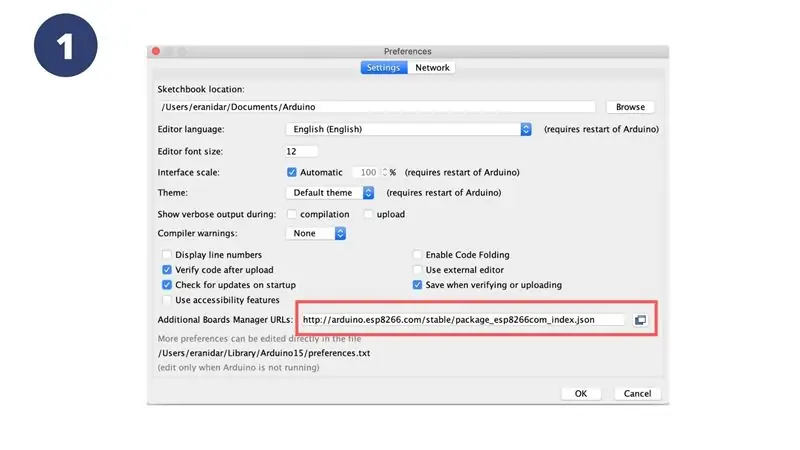Adjust the interface scale percentage stepper
Image resolution: width=800 pixels, height=450 pixels.
385,172
